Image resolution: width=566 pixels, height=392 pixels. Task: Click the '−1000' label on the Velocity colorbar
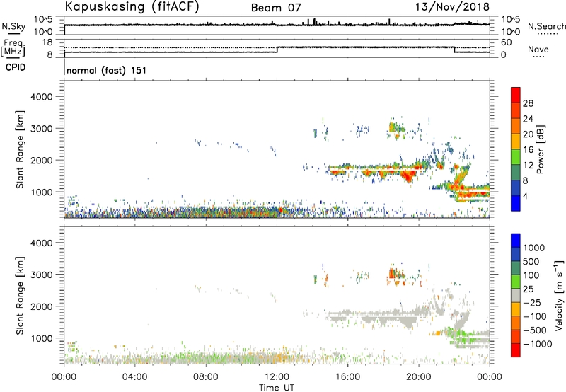pos(537,344)
